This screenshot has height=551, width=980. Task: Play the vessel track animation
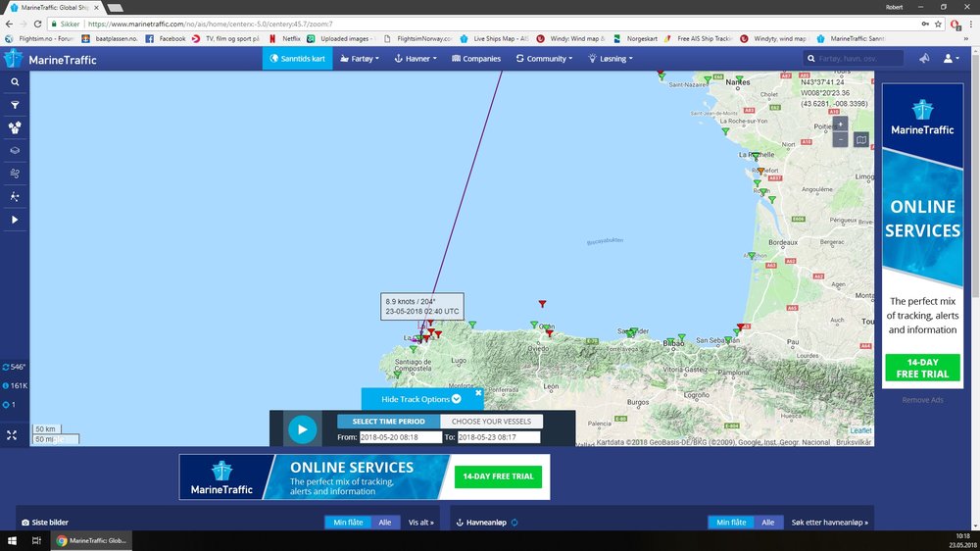[303, 429]
